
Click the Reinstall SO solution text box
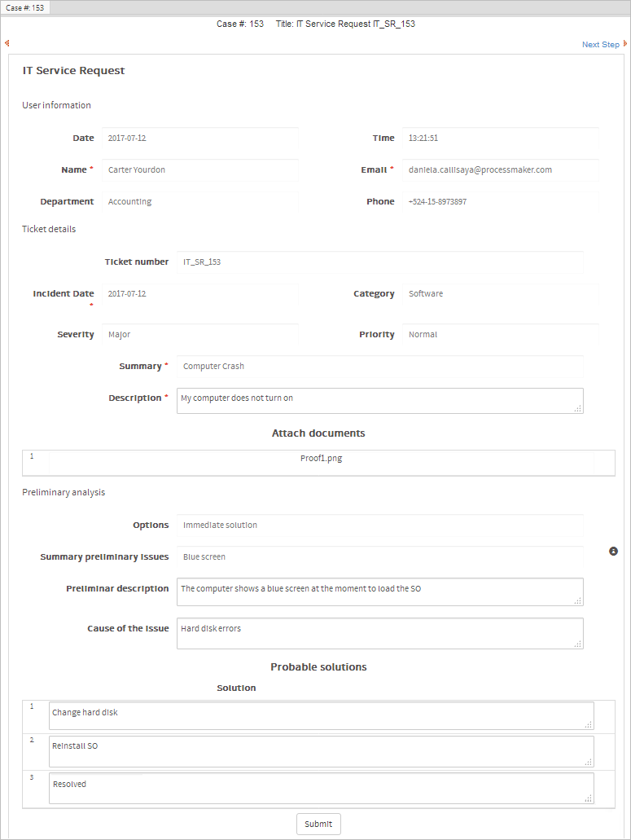click(321, 751)
